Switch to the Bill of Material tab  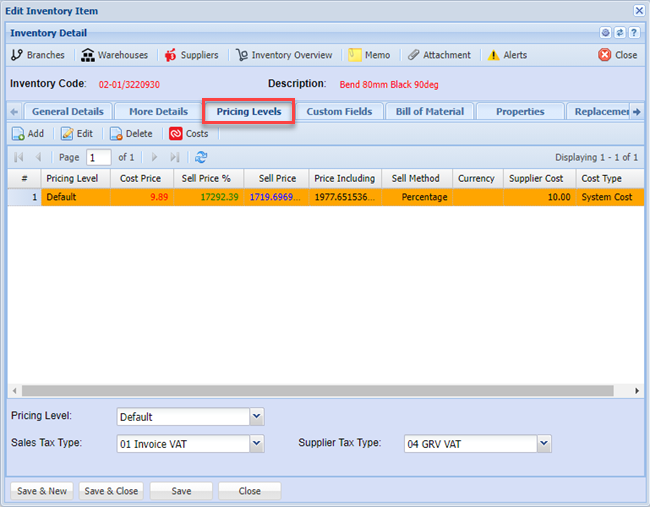[x=429, y=111]
